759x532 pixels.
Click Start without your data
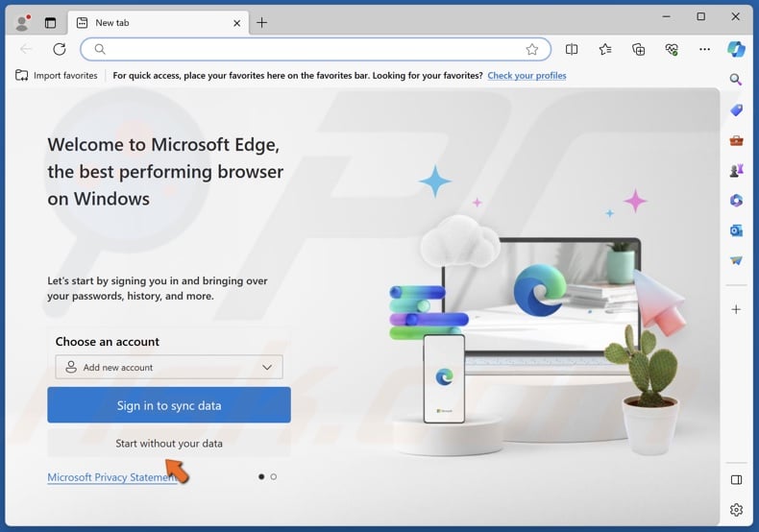point(169,443)
